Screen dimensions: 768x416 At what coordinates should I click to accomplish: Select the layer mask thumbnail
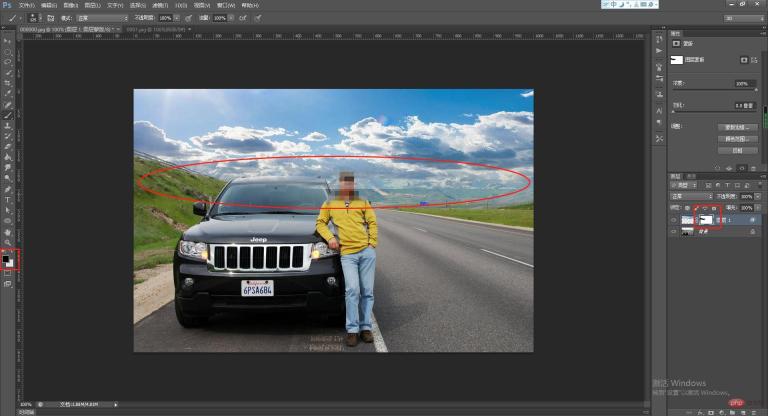click(708, 217)
